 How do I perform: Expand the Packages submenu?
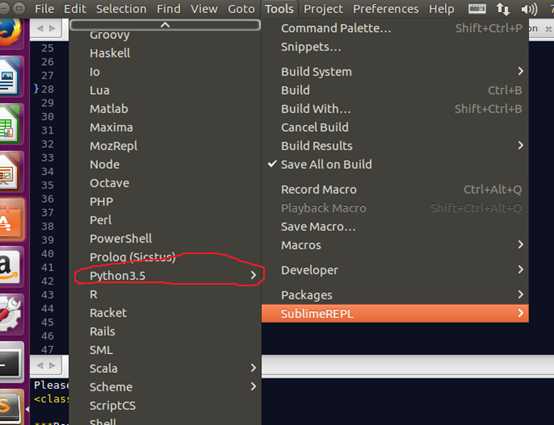click(395, 295)
